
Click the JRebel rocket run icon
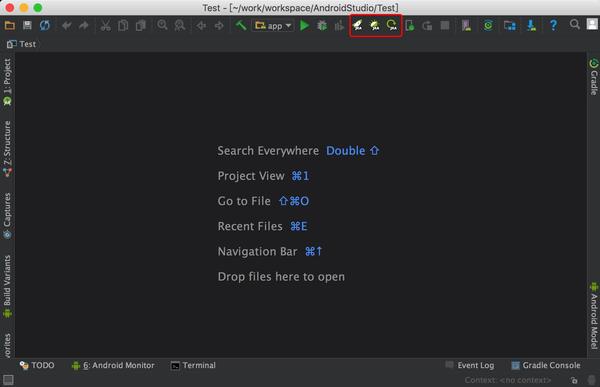tap(357, 26)
